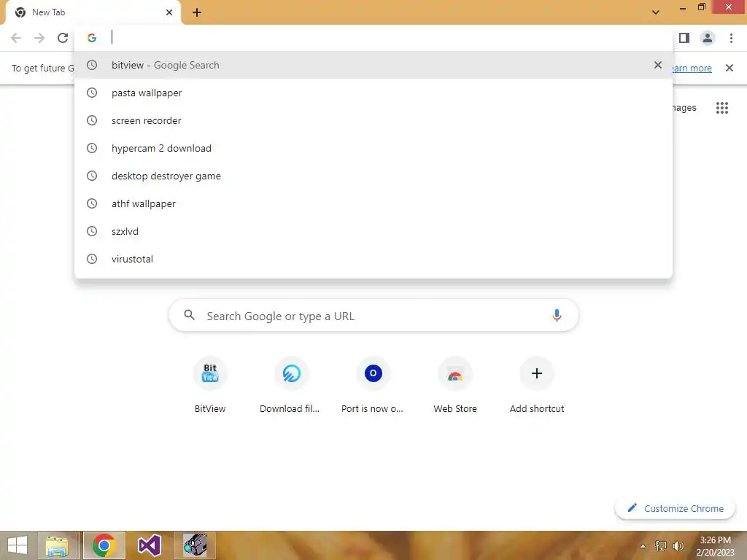Open a new tab with plus button
The width and height of the screenshot is (747, 560).
coord(197,12)
